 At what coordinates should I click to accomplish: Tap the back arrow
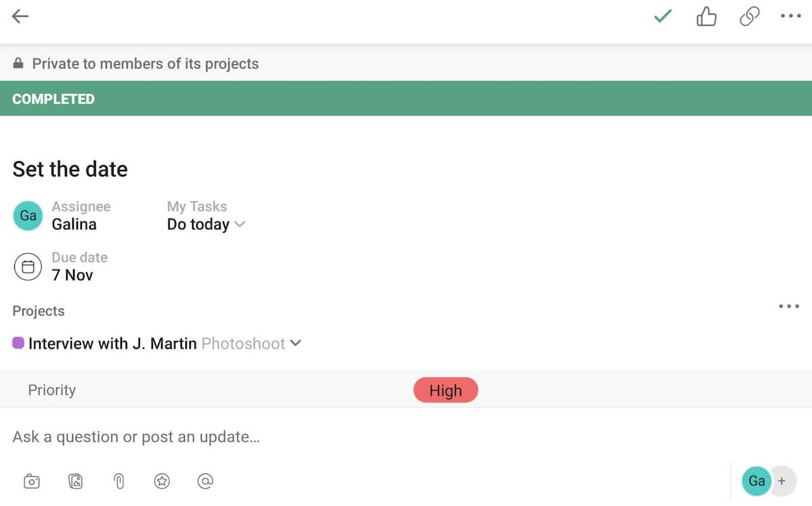(21, 17)
